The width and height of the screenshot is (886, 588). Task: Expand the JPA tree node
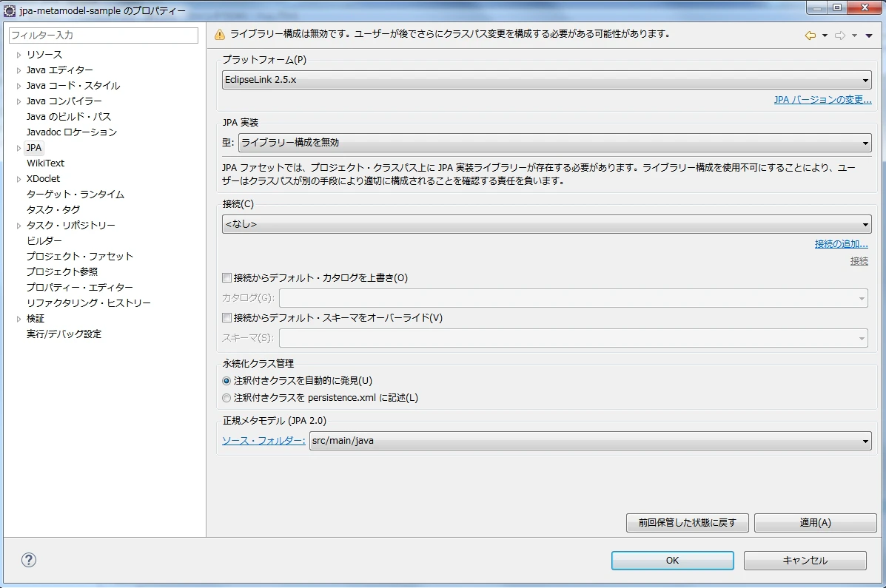(19, 148)
